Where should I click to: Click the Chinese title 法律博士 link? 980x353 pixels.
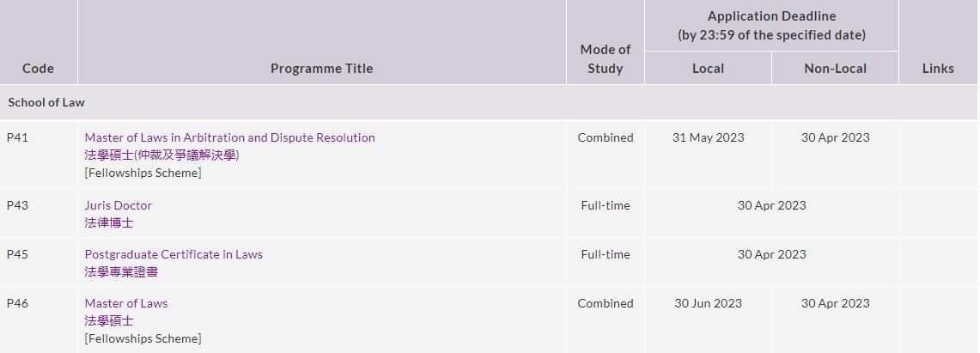[109, 222]
